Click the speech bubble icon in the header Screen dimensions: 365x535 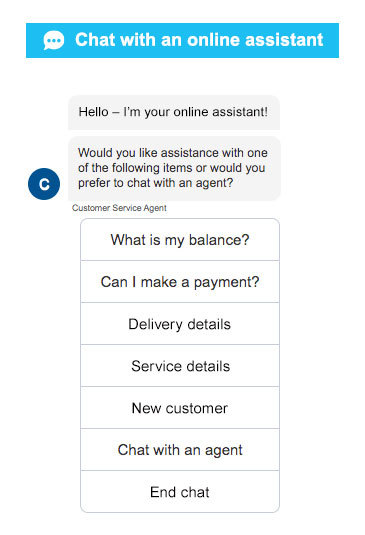click(54, 40)
